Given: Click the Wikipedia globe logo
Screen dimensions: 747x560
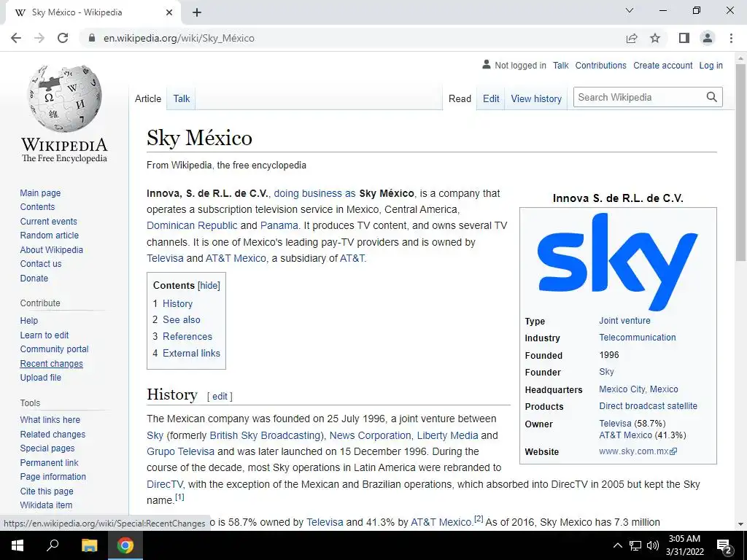Looking at the screenshot, I should pyautogui.click(x=65, y=98).
